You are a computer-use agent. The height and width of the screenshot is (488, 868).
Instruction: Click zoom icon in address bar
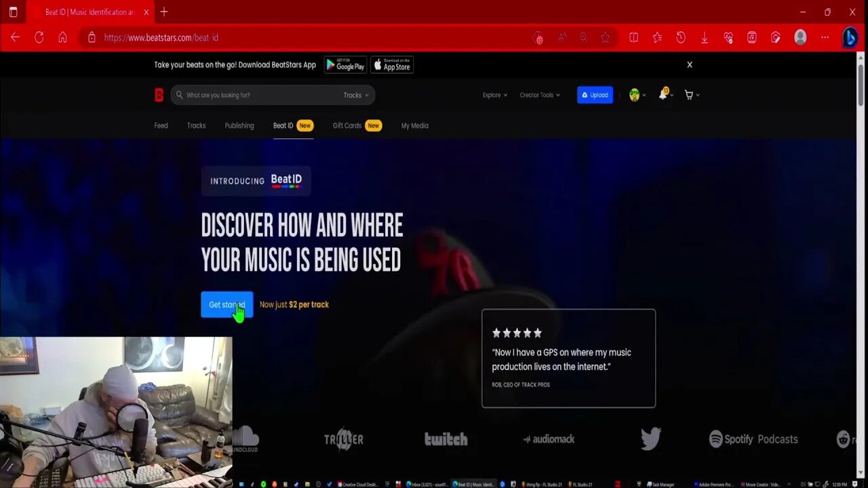pos(583,37)
